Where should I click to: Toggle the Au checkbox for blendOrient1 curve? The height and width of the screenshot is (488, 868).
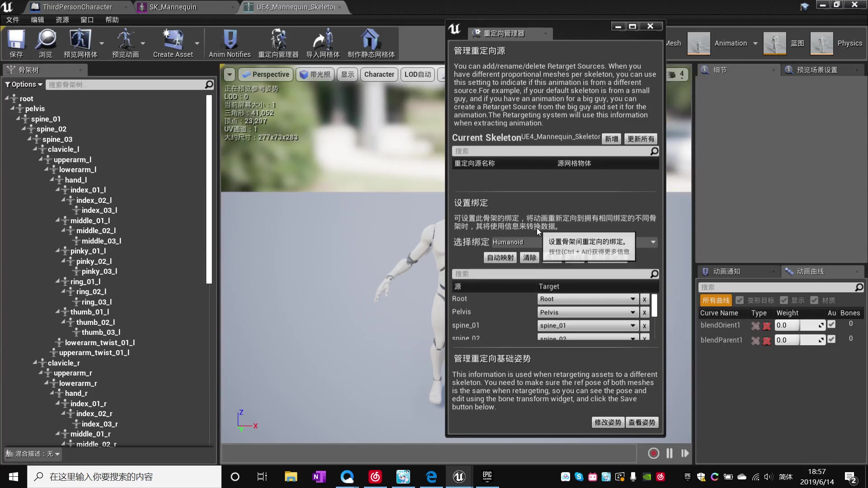pyautogui.click(x=832, y=324)
